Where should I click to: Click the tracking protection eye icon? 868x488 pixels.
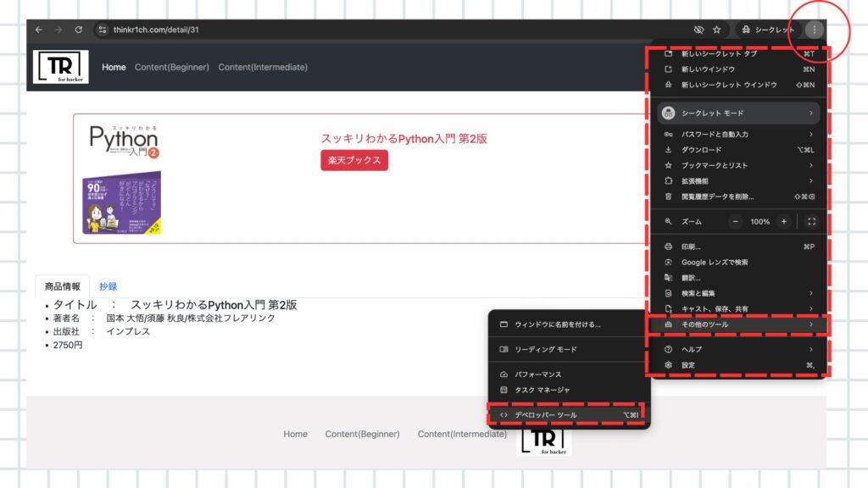(698, 30)
